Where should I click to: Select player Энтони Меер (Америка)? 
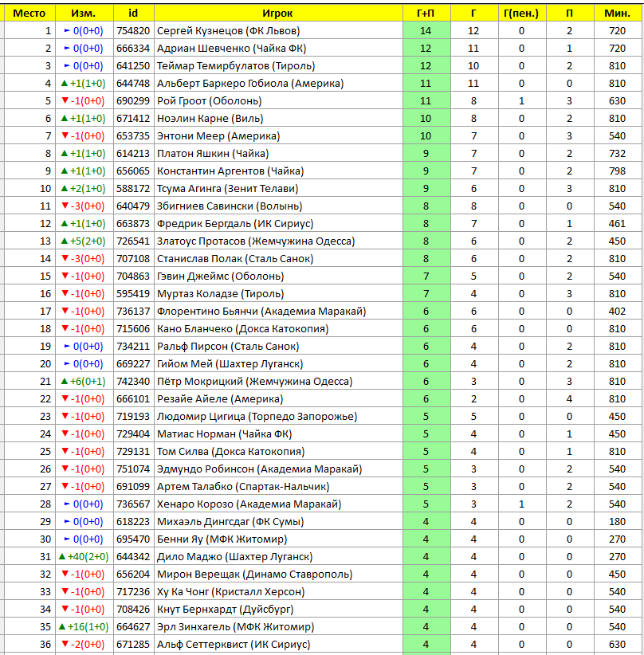(x=218, y=136)
